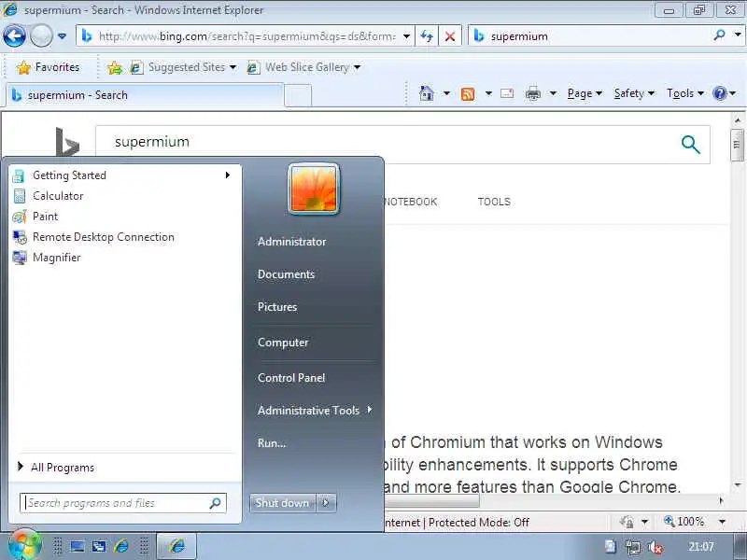This screenshot has height=560, width=747.
Task: Open search provider options dropdown arrow
Action: click(738, 35)
